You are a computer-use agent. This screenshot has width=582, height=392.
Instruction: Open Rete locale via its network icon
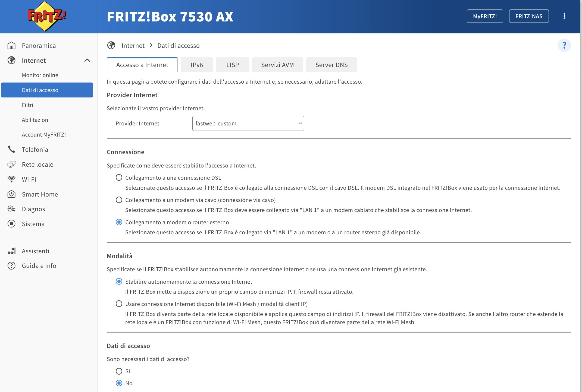11,165
